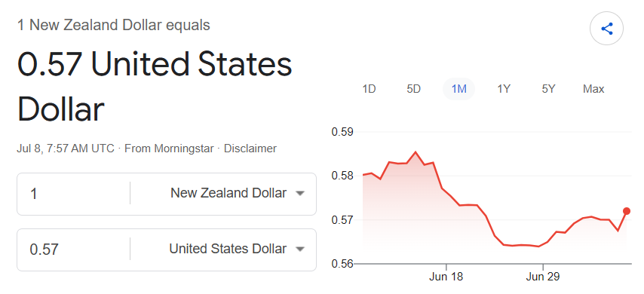Open the New Zealand Dollar currency dropdown arrow

coord(300,194)
